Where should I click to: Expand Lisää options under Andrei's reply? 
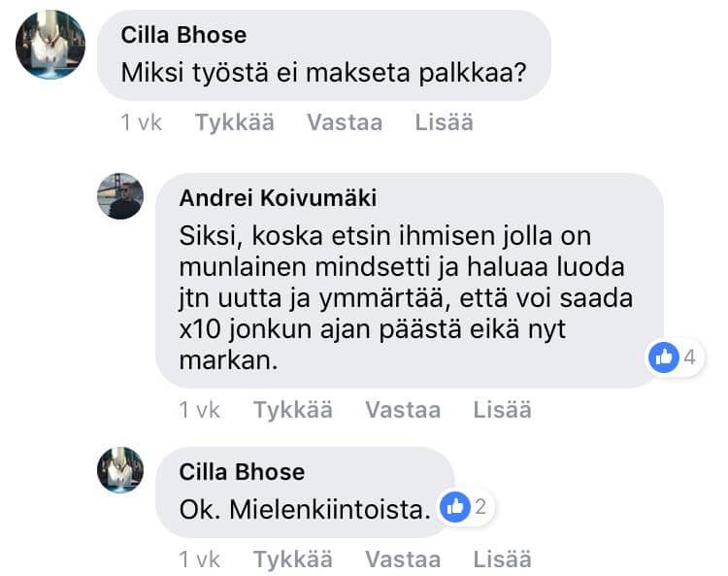(502, 409)
